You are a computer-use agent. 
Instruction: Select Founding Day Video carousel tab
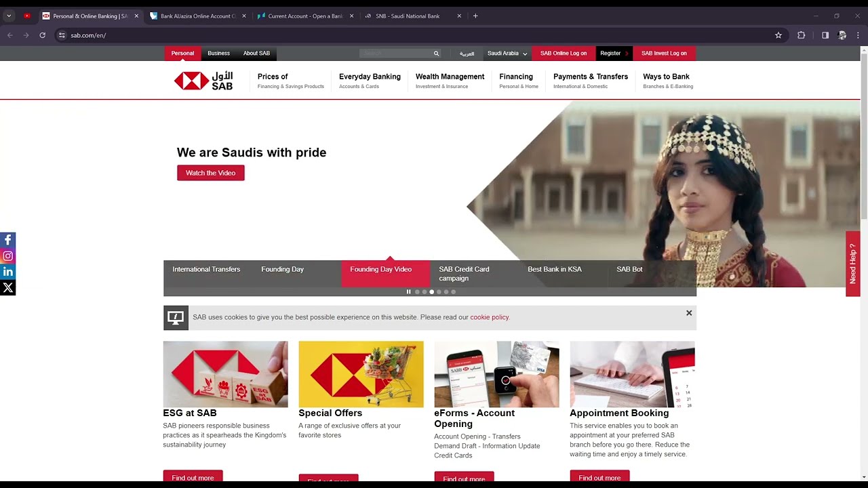coord(385,274)
